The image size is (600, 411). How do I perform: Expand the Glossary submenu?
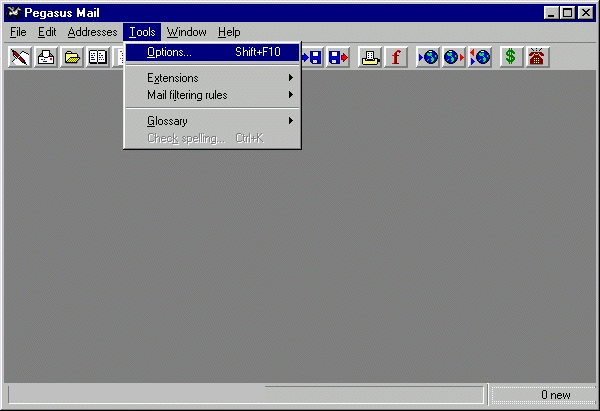coord(212,121)
